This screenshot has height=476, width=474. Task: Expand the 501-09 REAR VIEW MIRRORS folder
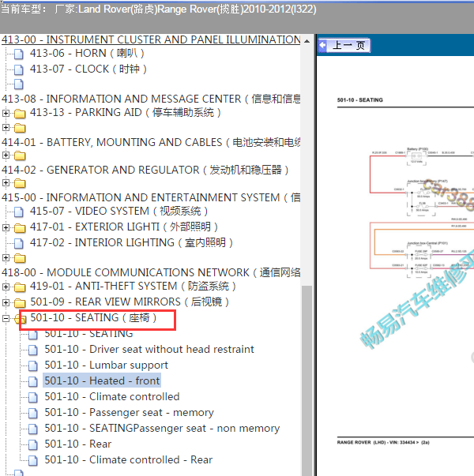tap(6, 302)
